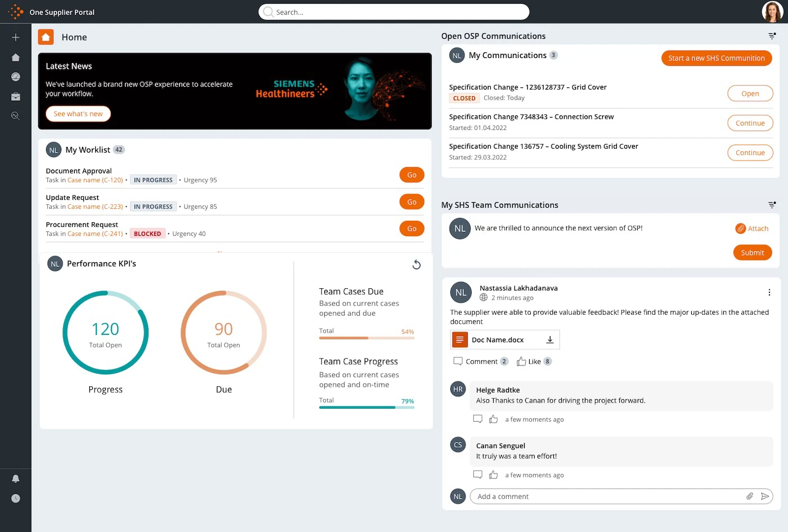This screenshot has width=788, height=532.
Task: Open the search-analytics sidebar item
Action: point(16,116)
